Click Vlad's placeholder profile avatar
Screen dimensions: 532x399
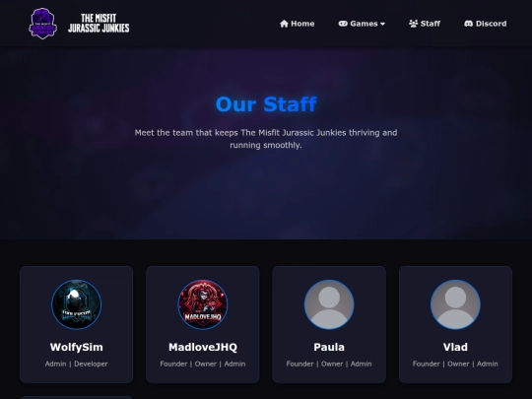point(455,304)
